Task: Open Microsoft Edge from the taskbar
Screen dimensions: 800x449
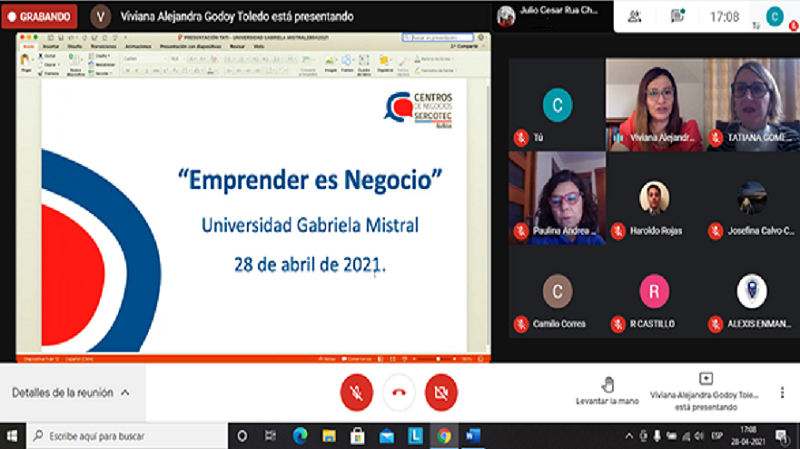Action: 300,436
